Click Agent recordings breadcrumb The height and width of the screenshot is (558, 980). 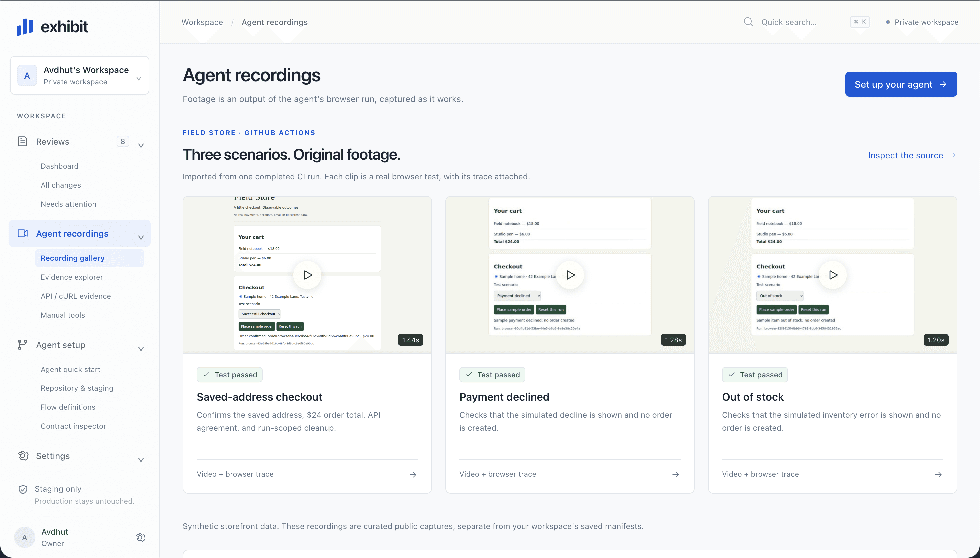275,22
